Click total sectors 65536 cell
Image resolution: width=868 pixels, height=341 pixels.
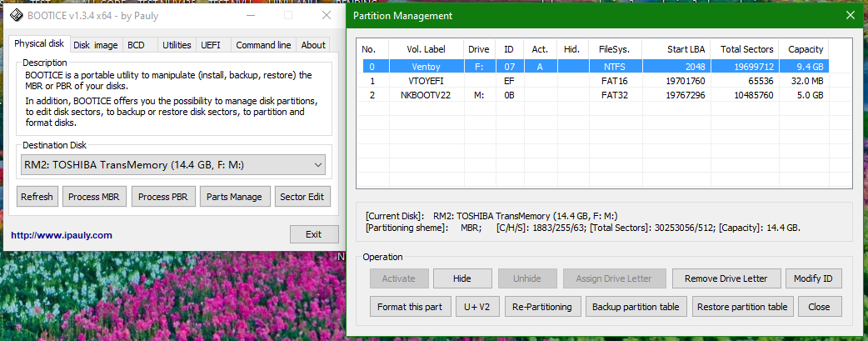point(745,81)
